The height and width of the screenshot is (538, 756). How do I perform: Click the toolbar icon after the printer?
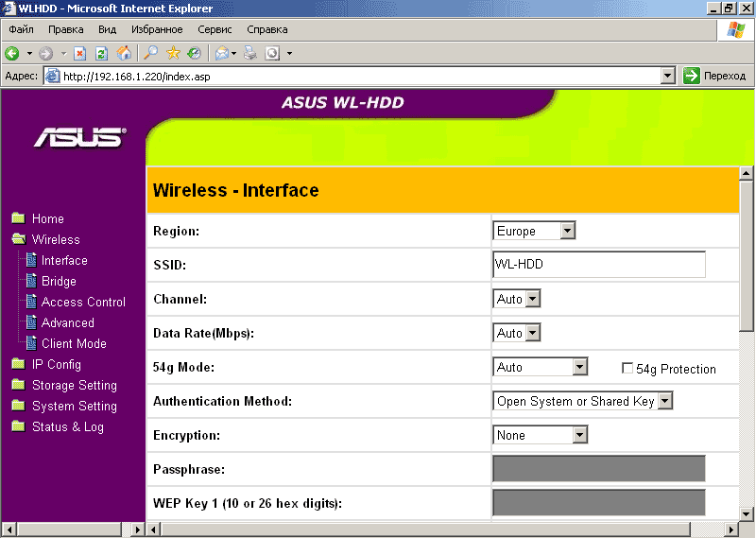point(272,53)
